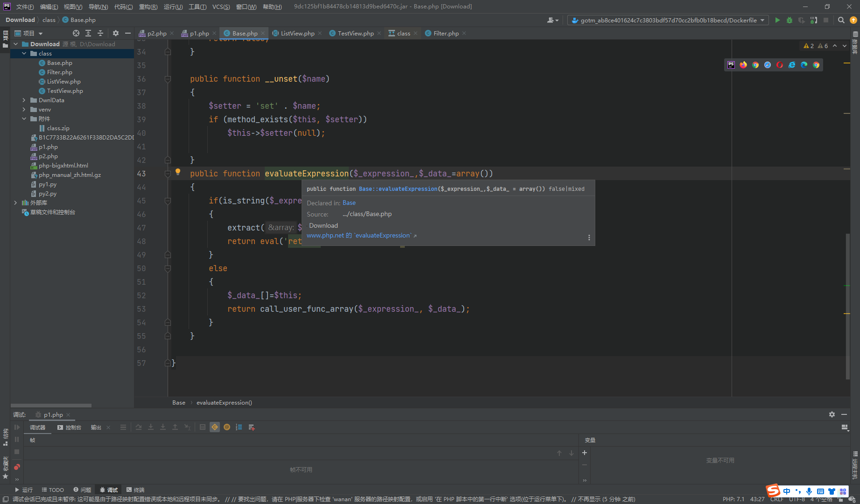
Task: Click the editor vertical scrollbar thumb
Action: (x=847, y=306)
